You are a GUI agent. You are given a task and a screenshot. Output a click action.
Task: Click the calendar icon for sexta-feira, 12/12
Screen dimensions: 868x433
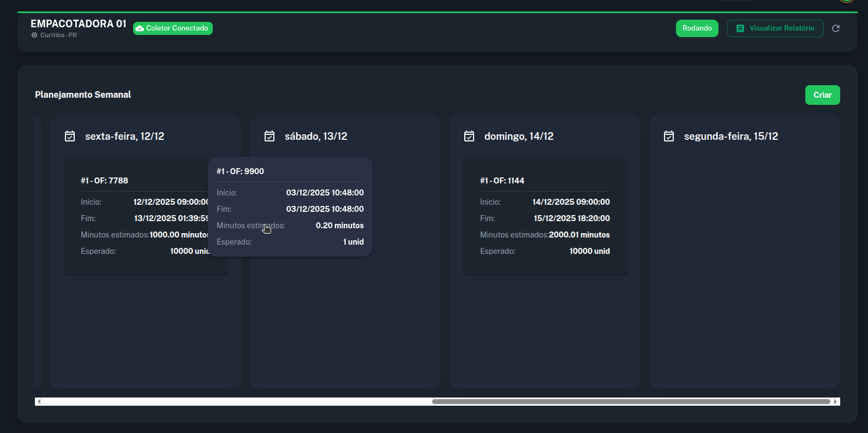pyautogui.click(x=70, y=136)
